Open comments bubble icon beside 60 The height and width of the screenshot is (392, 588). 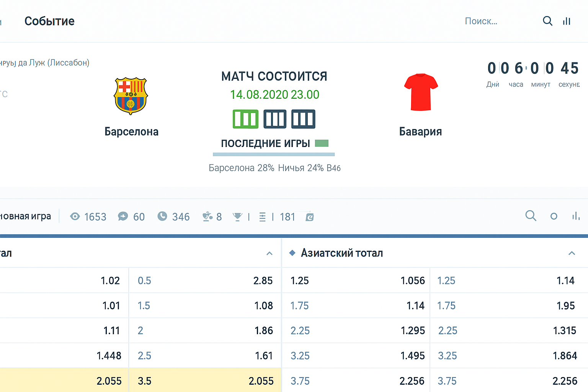coord(123,217)
